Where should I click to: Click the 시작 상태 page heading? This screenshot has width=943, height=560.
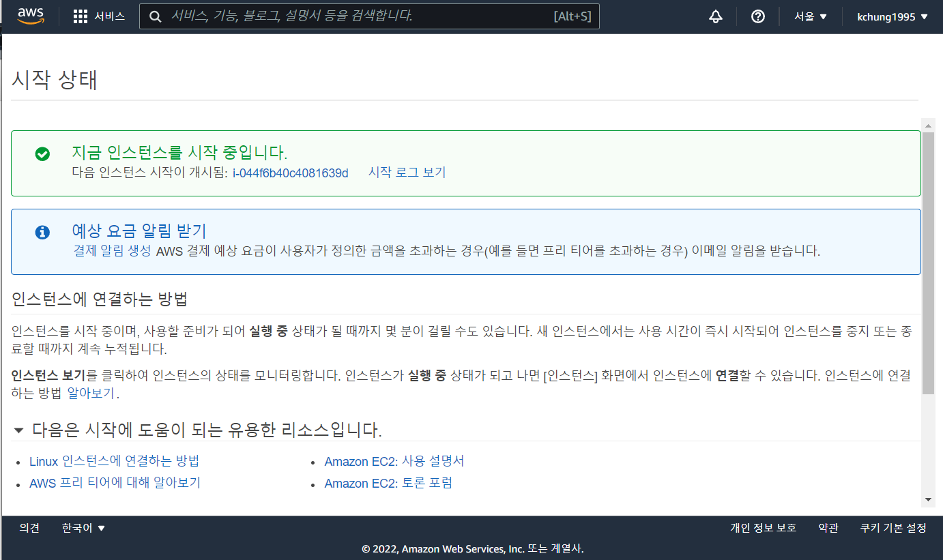(55, 80)
